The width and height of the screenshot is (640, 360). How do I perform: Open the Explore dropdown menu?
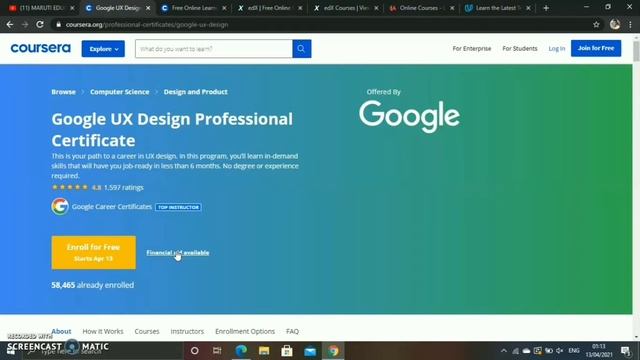coord(103,49)
